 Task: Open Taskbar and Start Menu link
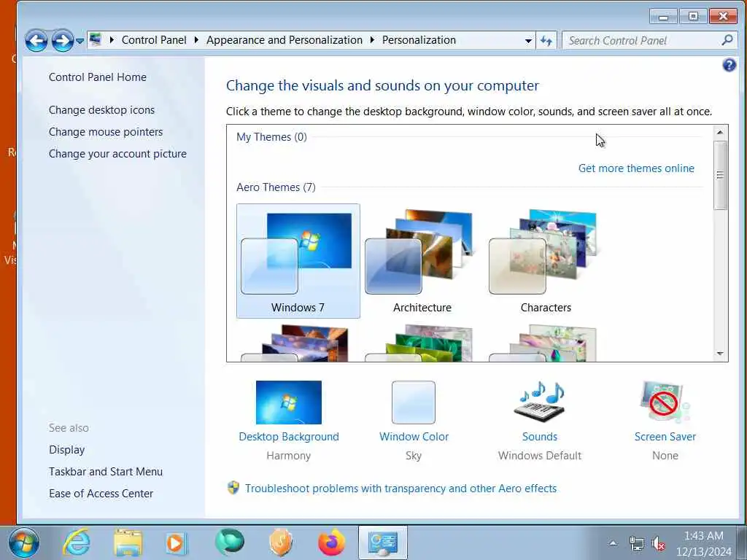pos(106,472)
